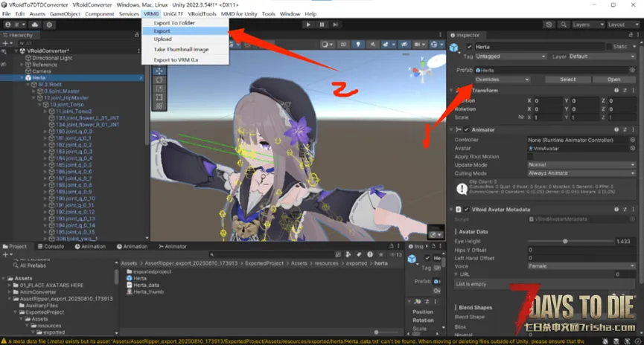Toggle VRoid Avatar Metadata enabled checkbox
Image resolution: width=644 pixels, height=345 pixels.
pos(467,209)
